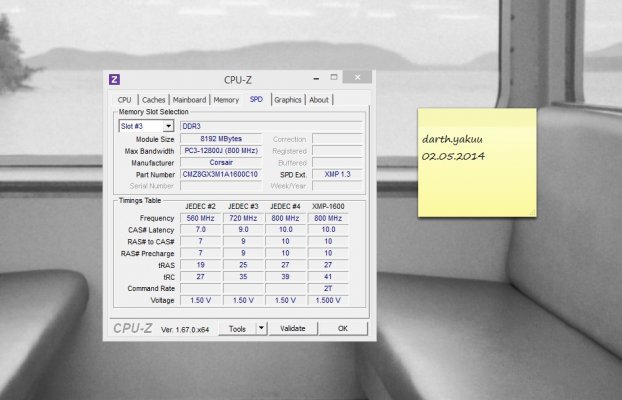Select the SPD tab
This screenshot has height=400, width=622.
point(256,99)
